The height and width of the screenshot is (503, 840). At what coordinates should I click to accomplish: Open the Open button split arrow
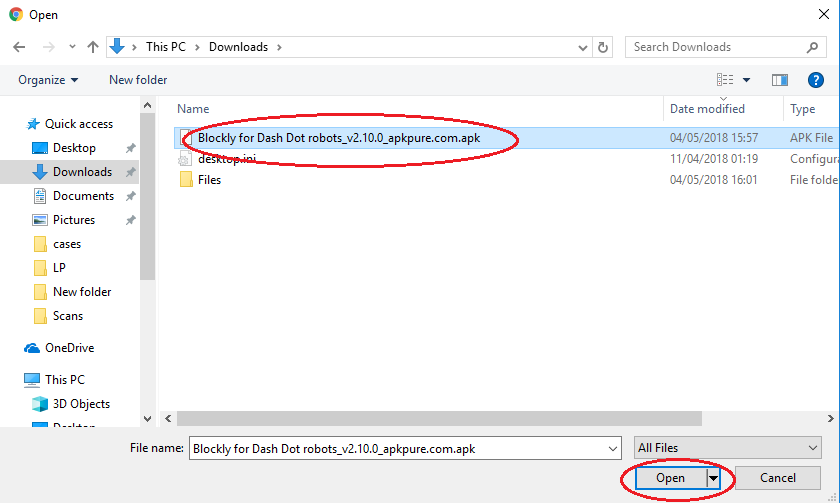click(714, 478)
